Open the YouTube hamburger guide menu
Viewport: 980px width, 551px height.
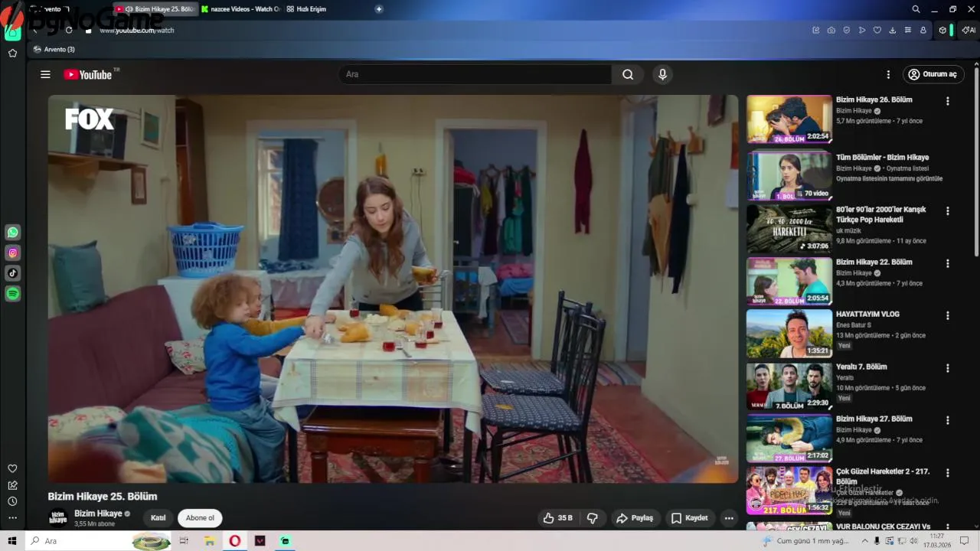(45, 74)
